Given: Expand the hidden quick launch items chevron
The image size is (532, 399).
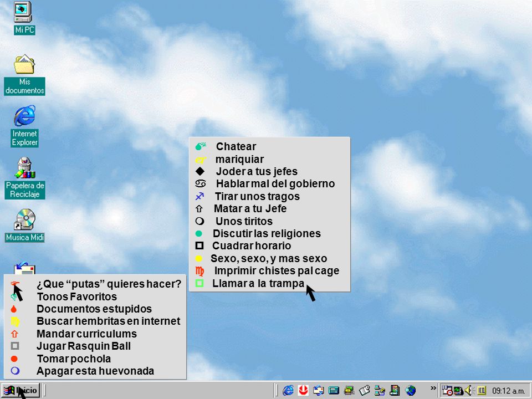Looking at the screenshot, I should 433,388.
